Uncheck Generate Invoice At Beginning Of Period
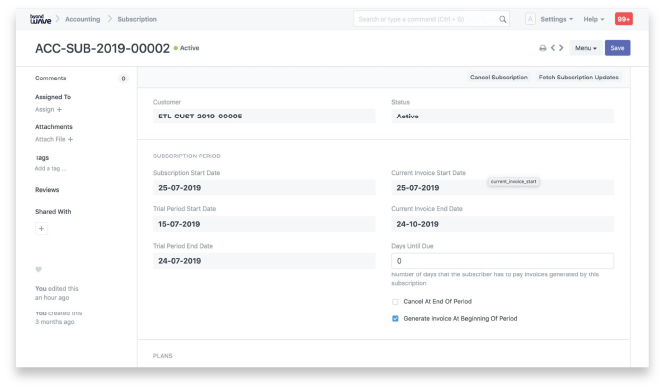The image size is (666, 390). [395, 319]
